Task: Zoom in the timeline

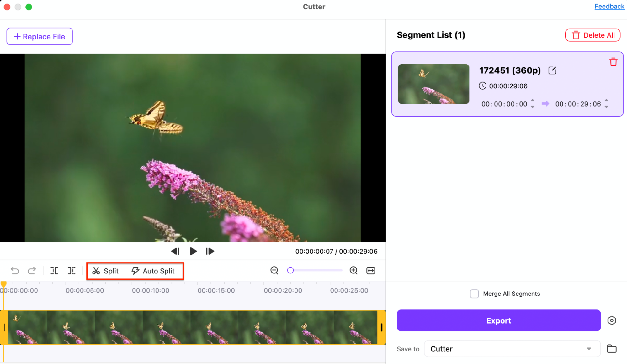Action: [353, 270]
